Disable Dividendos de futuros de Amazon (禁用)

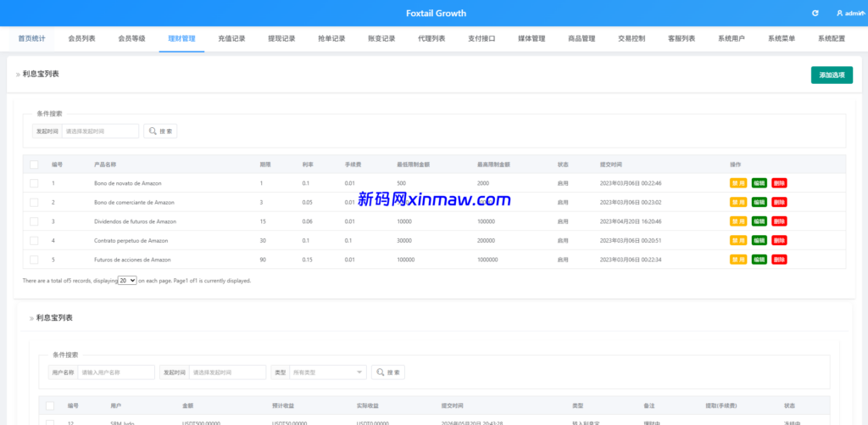[x=738, y=221]
